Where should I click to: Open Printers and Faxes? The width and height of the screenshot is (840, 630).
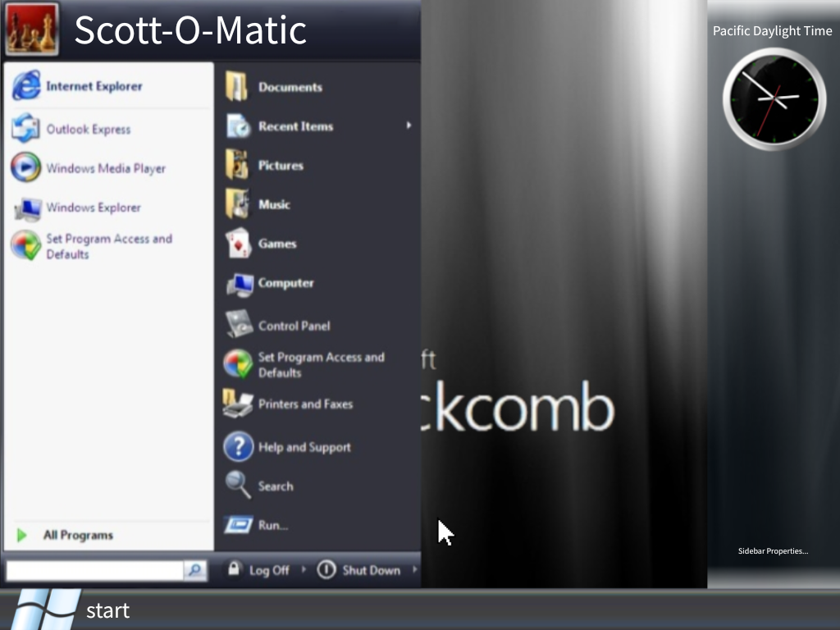tap(304, 404)
